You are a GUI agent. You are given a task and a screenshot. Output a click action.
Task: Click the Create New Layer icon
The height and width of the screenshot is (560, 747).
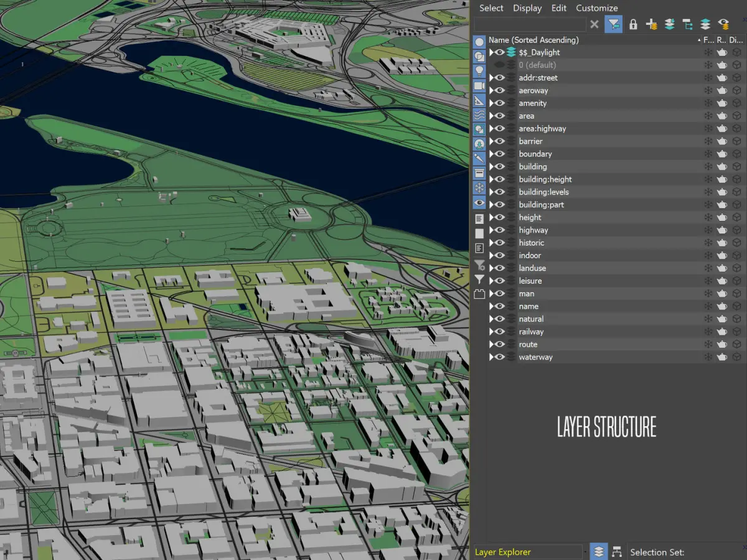tap(651, 24)
